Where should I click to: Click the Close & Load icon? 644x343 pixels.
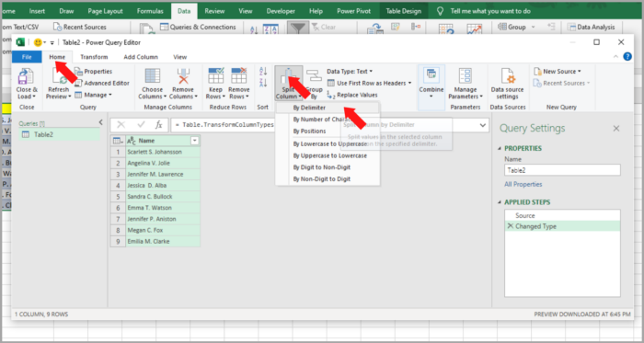[x=26, y=76]
